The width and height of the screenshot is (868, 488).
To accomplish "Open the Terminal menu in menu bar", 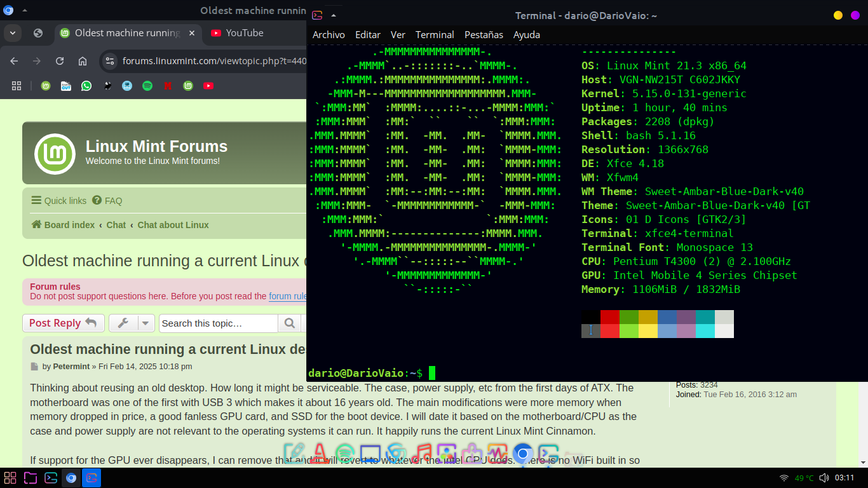I will (435, 35).
